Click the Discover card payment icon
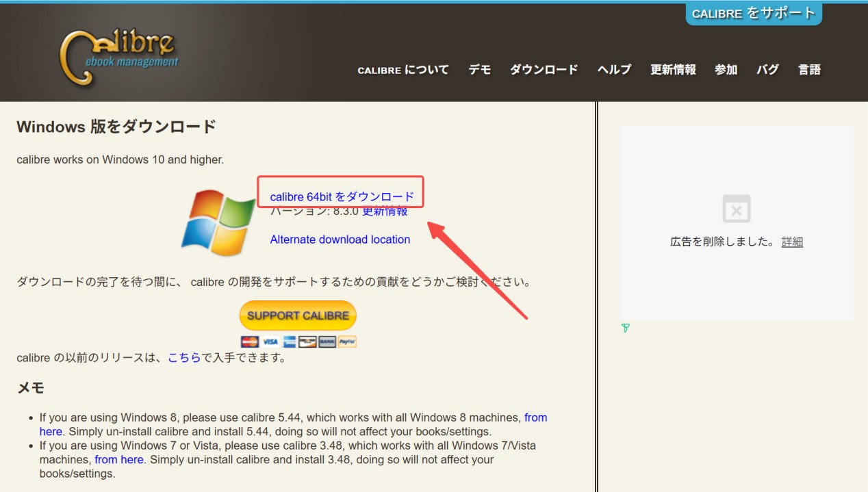 [308, 341]
